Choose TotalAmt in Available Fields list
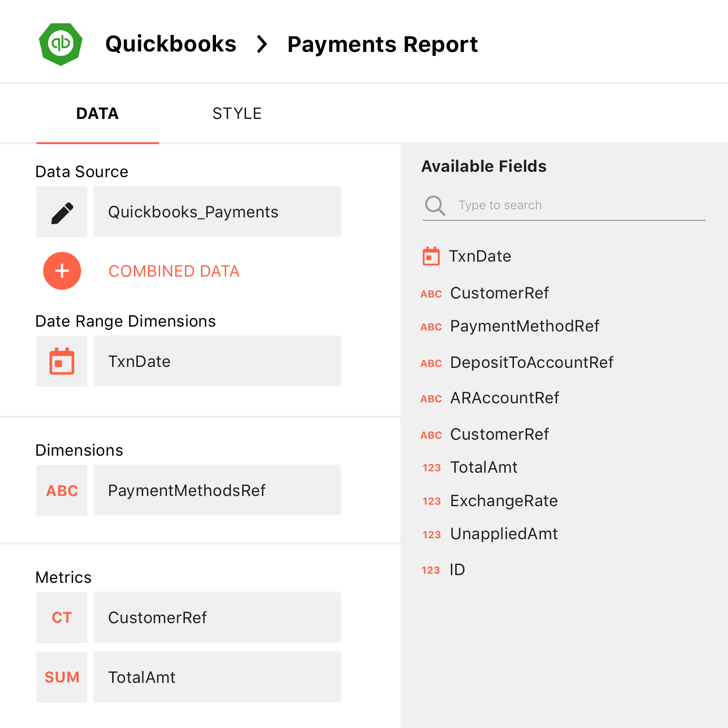This screenshot has width=728, height=728. coord(484,467)
